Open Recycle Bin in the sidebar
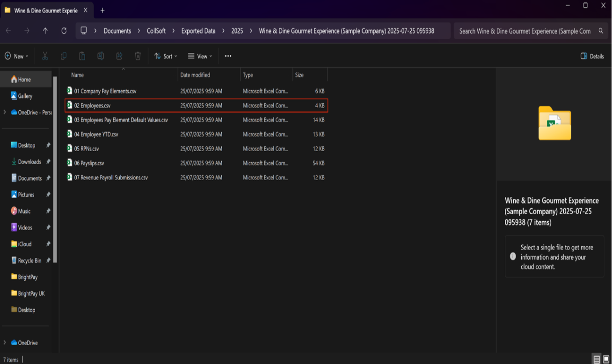The image size is (612, 364). point(26,261)
